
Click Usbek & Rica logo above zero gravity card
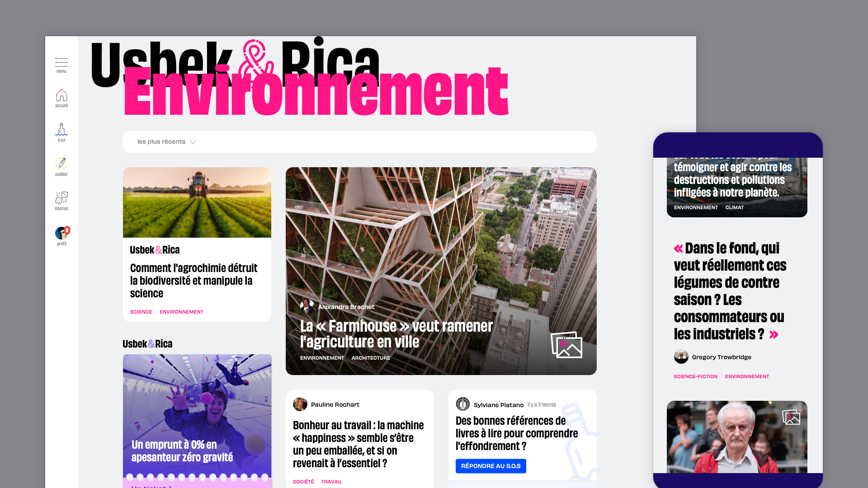(x=147, y=344)
